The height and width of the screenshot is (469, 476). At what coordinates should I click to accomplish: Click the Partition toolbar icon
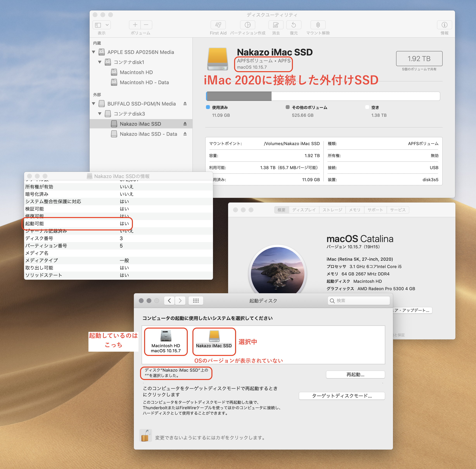tap(248, 25)
